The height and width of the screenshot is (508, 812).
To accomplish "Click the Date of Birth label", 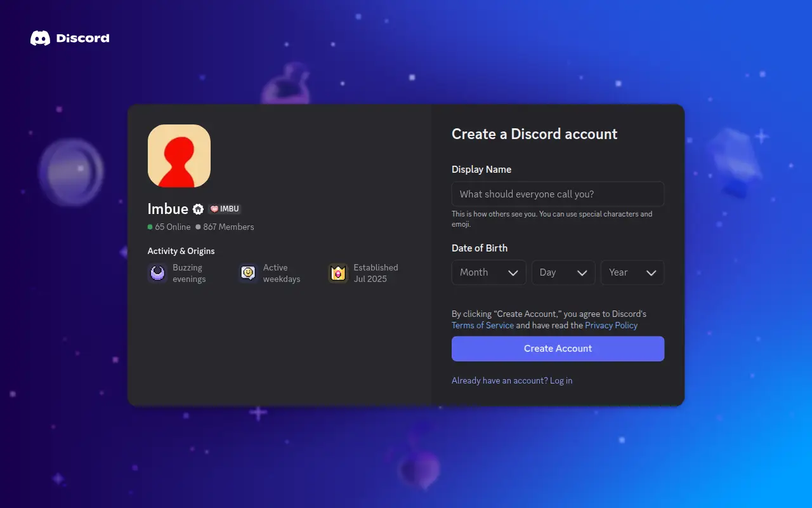I will (x=480, y=248).
